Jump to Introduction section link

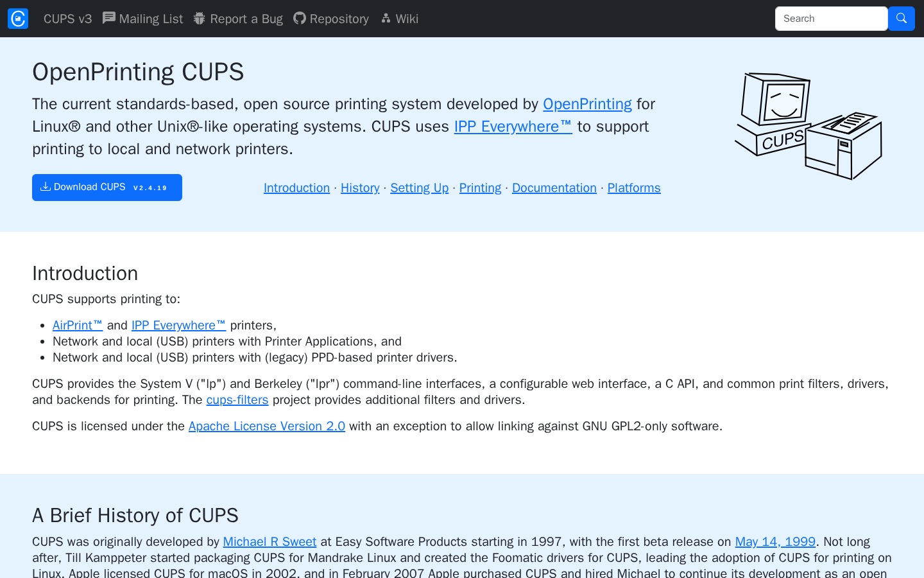click(296, 188)
